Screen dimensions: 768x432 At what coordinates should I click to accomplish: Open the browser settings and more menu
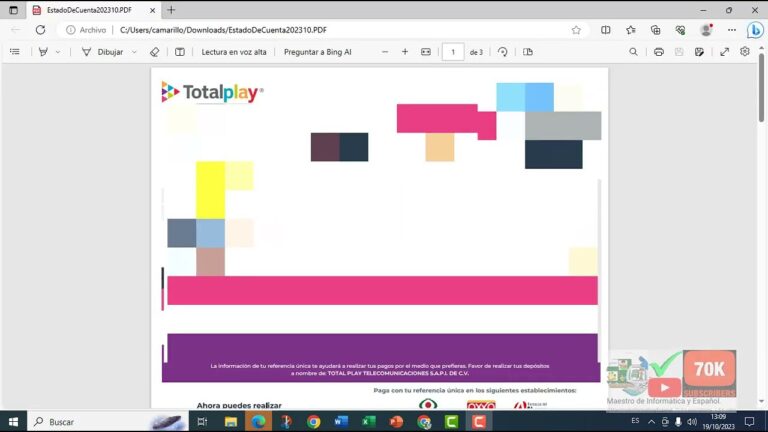pos(732,30)
